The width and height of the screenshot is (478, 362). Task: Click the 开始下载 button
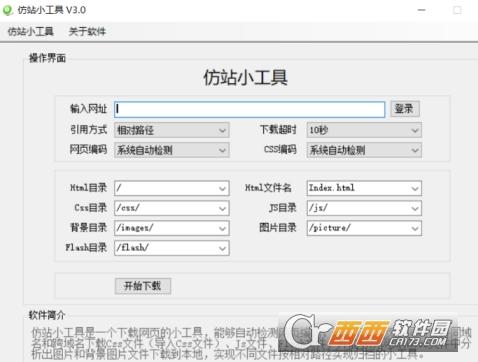tap(143, 286)
